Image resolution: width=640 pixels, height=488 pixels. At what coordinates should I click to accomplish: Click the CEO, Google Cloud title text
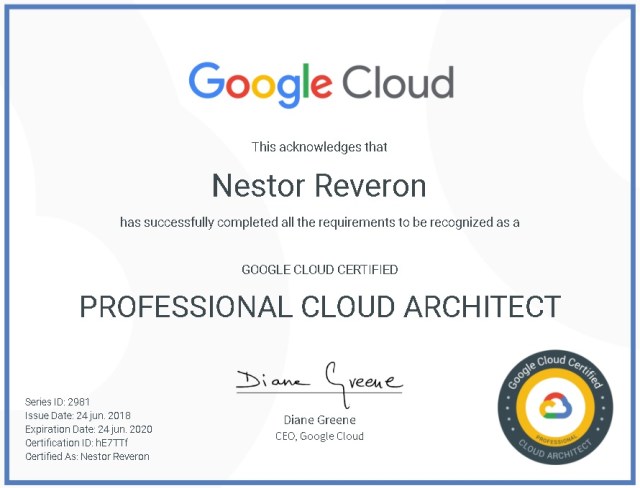coord(319,436)
